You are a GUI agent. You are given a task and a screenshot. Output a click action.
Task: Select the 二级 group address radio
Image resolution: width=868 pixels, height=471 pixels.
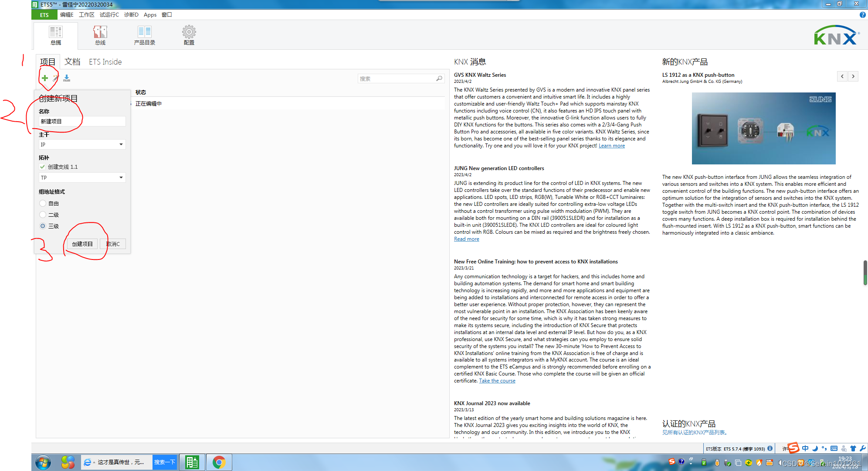[x=43, y=215]
